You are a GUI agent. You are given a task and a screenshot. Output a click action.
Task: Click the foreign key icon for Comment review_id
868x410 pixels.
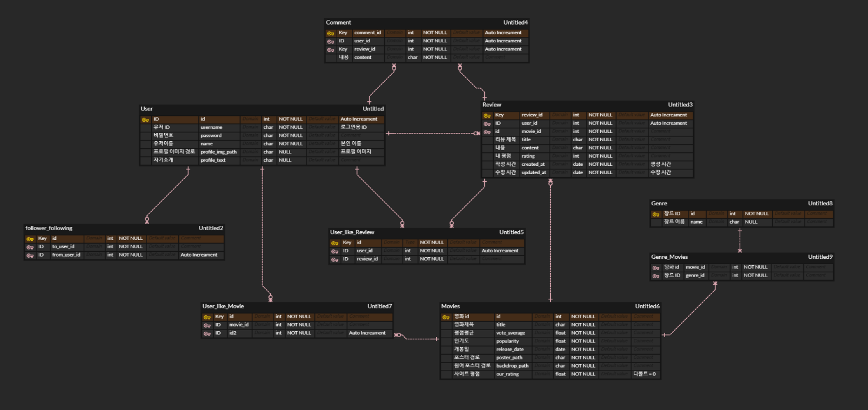coord(331,49)
